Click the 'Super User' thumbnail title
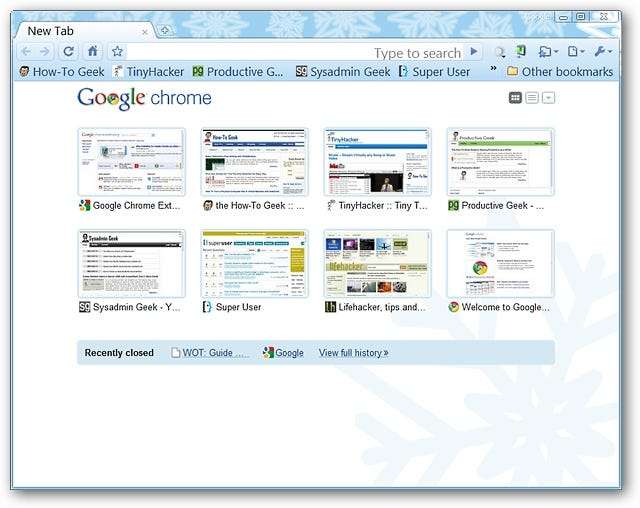 pyautogui.click(x=238, y=307)
